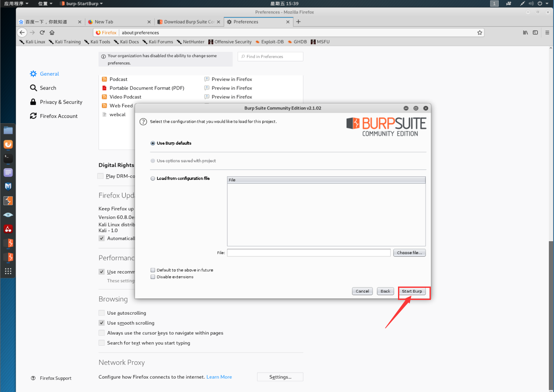Open the Offensive Security bookmark

(230, 42)
